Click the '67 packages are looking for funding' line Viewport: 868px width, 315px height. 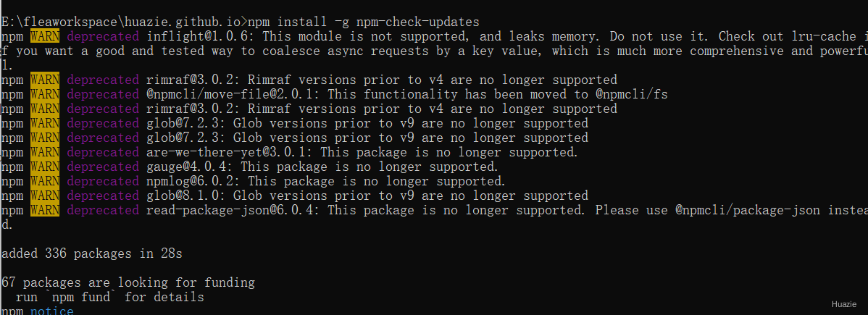coord(128,283)
